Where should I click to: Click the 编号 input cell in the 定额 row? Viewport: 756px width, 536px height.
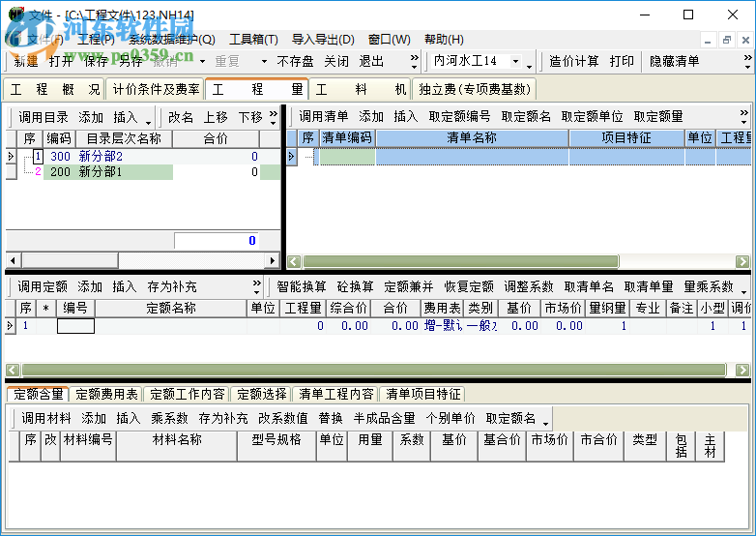(75, 326)
